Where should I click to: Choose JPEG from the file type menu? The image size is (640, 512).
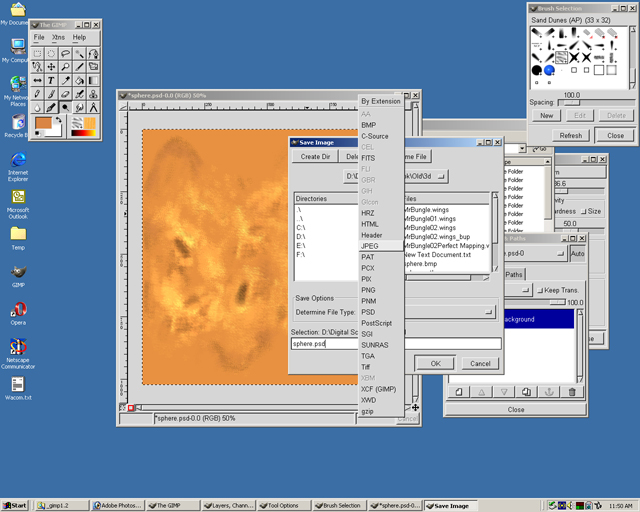coord(380,246)
